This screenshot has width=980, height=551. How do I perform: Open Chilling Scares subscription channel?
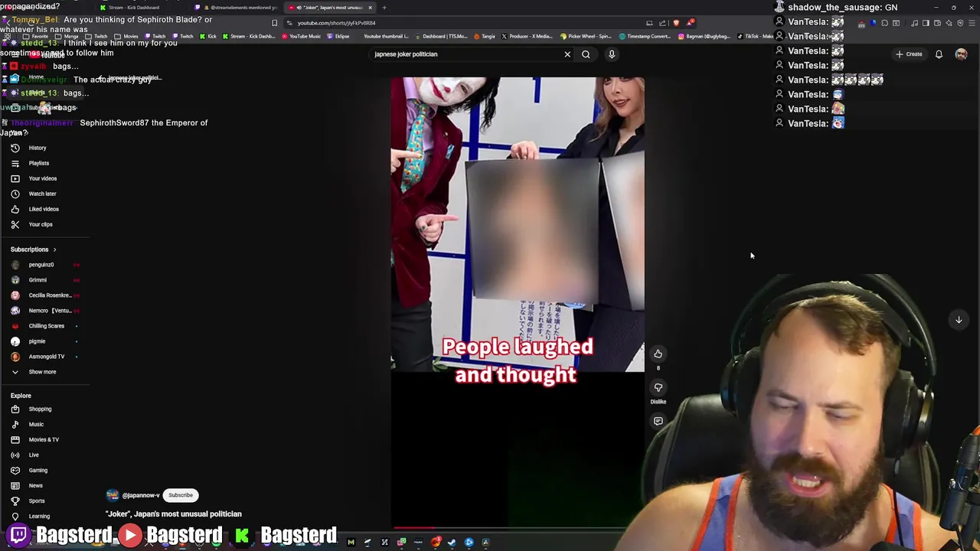coord(46,326)
